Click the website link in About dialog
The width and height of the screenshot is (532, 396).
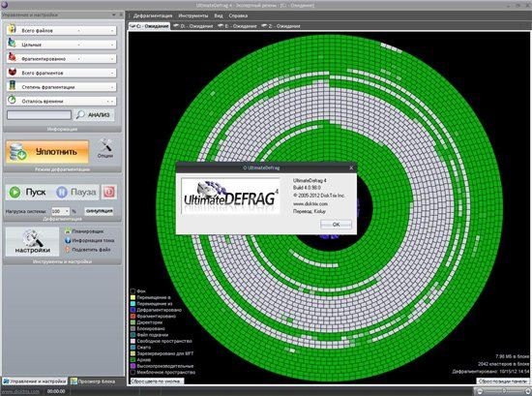(x=310, y=203)
